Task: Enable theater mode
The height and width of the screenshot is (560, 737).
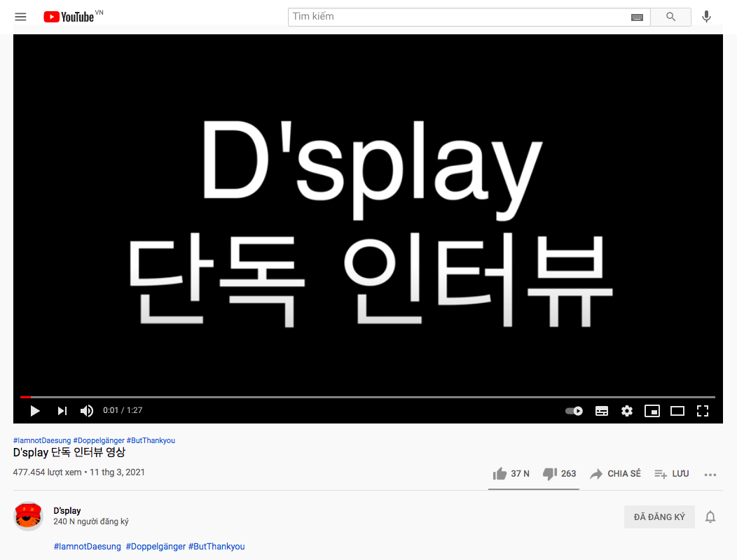Action: 677,411
